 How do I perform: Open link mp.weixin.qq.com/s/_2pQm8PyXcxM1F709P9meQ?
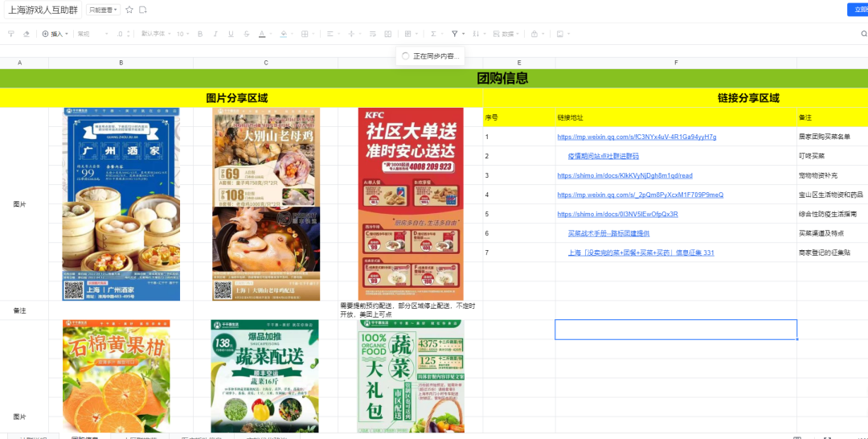click(641, 195)
